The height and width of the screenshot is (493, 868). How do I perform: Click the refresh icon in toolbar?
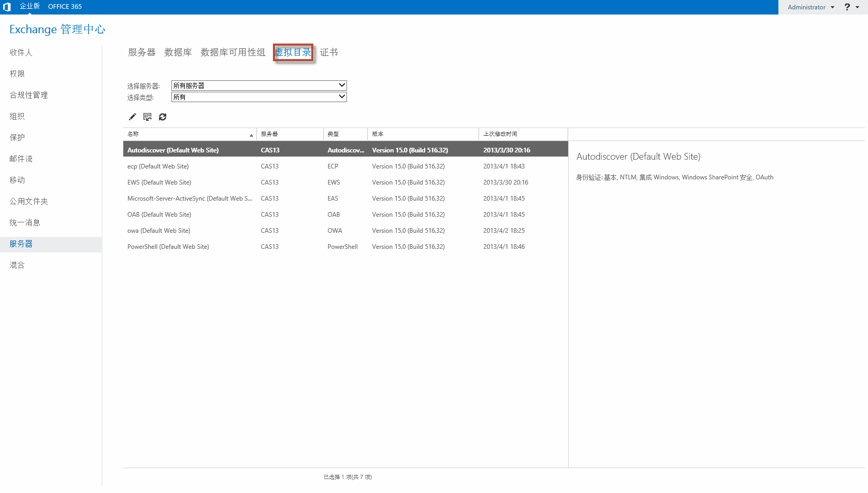pos(163,117)
